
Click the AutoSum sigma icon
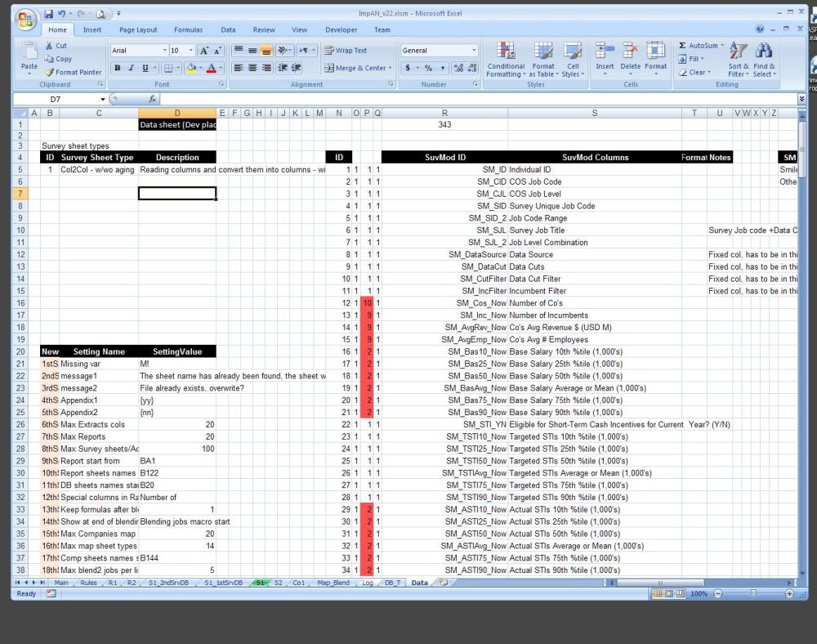pyautogui.click(x=683, y=46)
